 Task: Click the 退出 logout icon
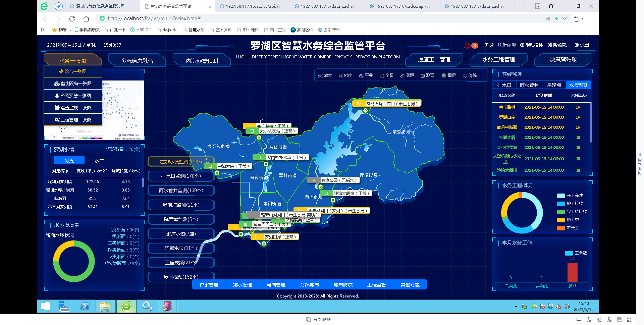click(x=577, y=45)
